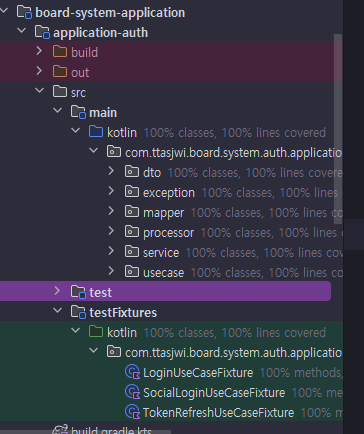Expand the test folder node
Image resolution: width=364 pixels, height=434 pixels.
click(57, 291)
